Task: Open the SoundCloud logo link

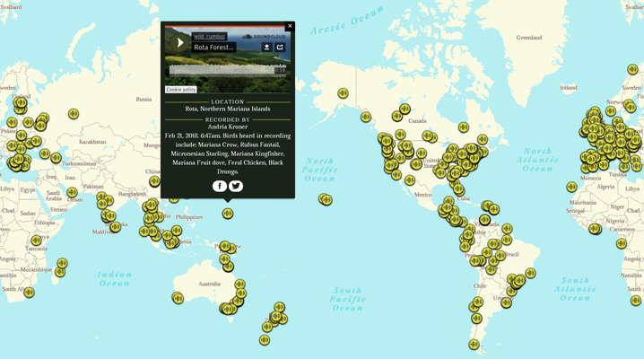Action: click(264, 37)
